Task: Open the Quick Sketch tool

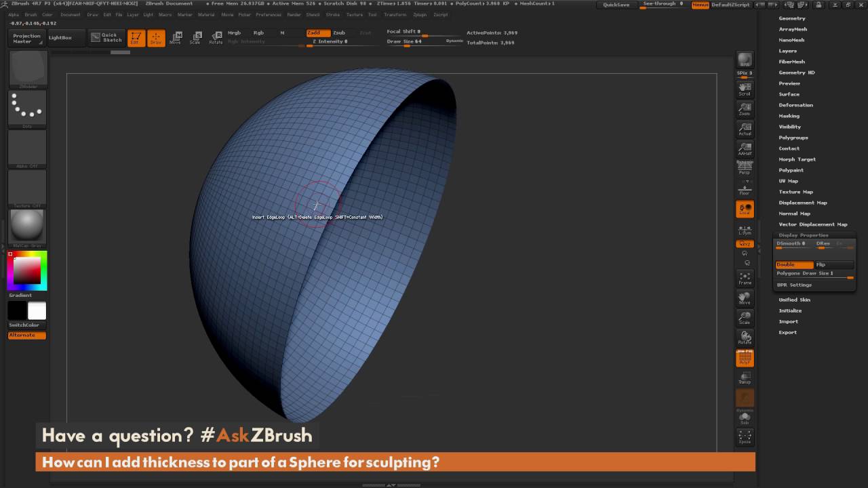Action: pyautogui.click(x=106, y=37)
